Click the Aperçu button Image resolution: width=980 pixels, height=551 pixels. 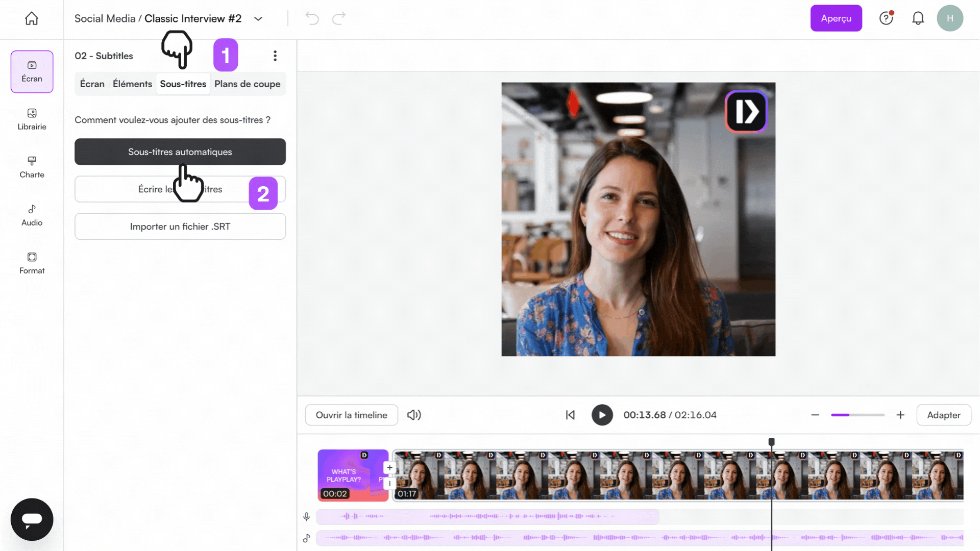[836, 18]
